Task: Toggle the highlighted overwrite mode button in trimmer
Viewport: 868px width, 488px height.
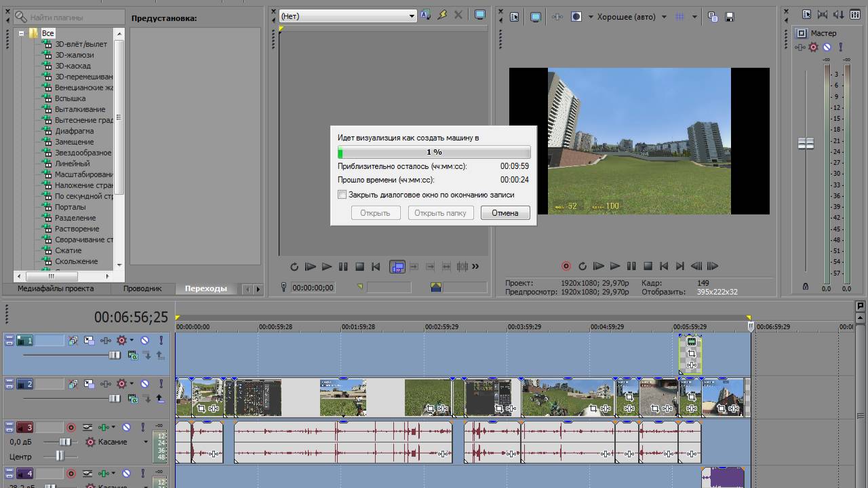Action: [397, 267]
